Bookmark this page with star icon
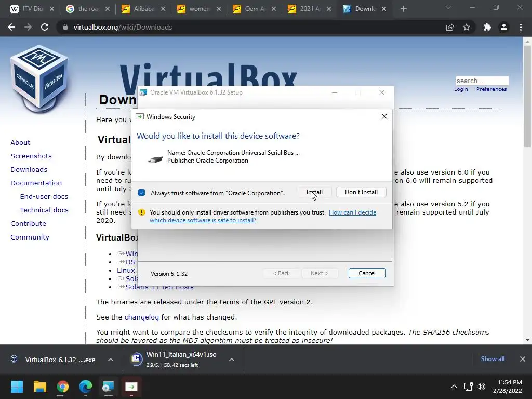This screenshot has height=399, width=532. 467,27
